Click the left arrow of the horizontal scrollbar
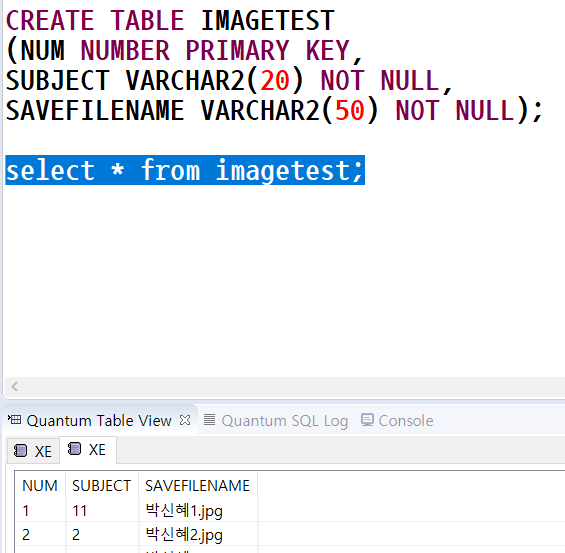565x553 pixels. 14,387
